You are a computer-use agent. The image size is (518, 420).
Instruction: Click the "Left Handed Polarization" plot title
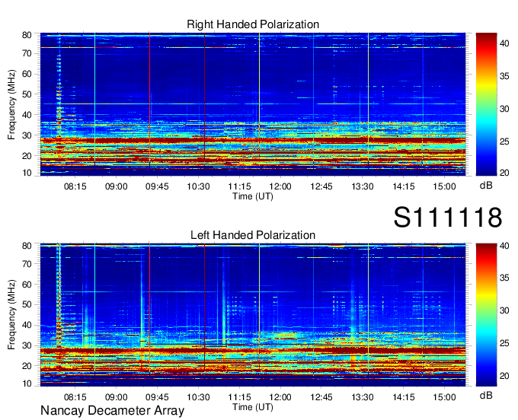pyautogui.click(x=253, y=235)
